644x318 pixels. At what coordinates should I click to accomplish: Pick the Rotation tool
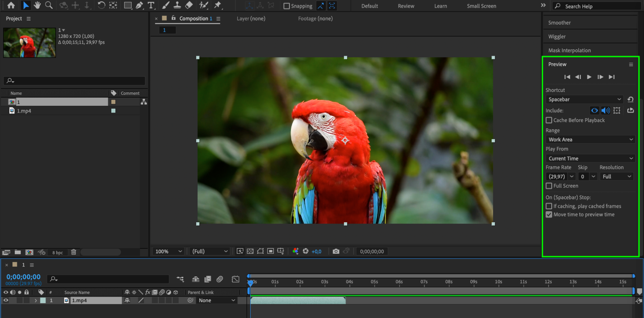101,5
